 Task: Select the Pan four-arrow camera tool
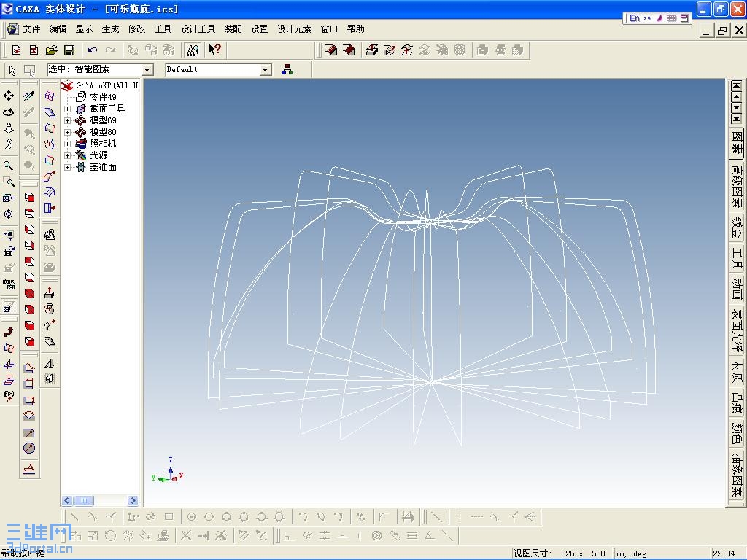pyautogui.click(x=9, y=96)
